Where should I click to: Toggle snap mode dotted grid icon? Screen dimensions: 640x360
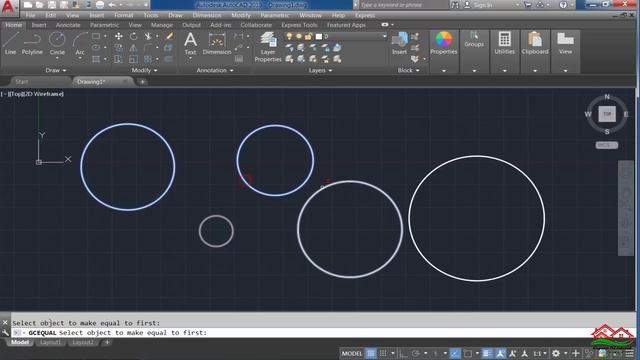click(x=383, y=353)
